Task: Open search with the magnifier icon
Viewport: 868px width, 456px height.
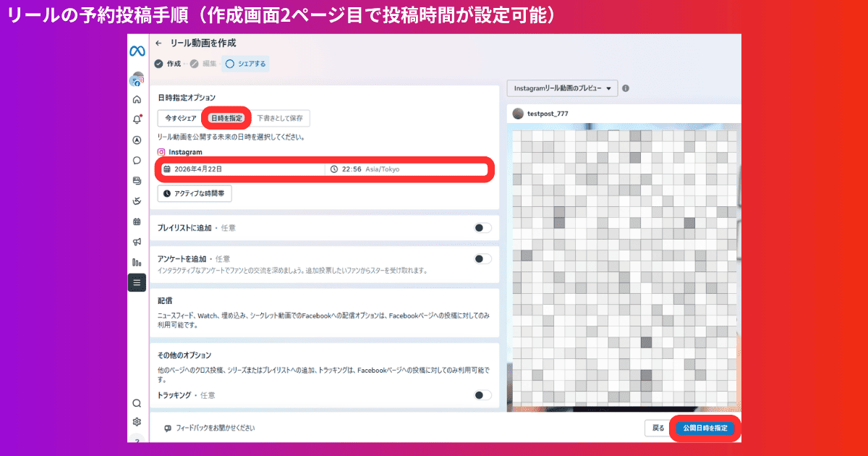Action: pos(137,402)
